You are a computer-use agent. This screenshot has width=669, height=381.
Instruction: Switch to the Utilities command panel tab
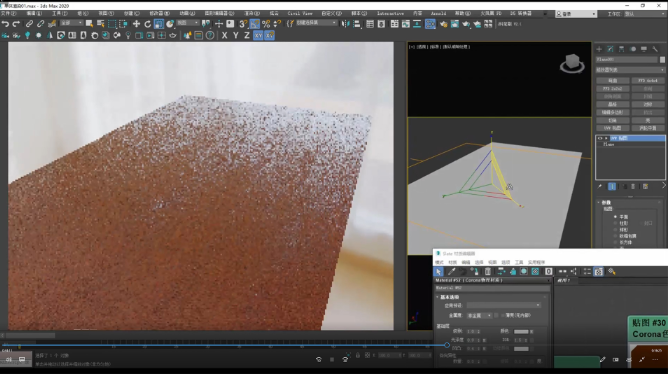pos(655,49)
